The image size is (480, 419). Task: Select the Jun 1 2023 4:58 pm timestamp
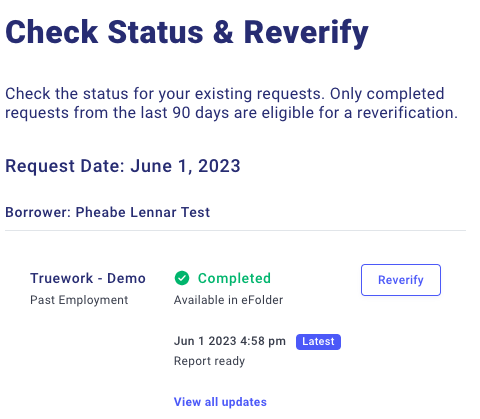click(x=230, y=341)
